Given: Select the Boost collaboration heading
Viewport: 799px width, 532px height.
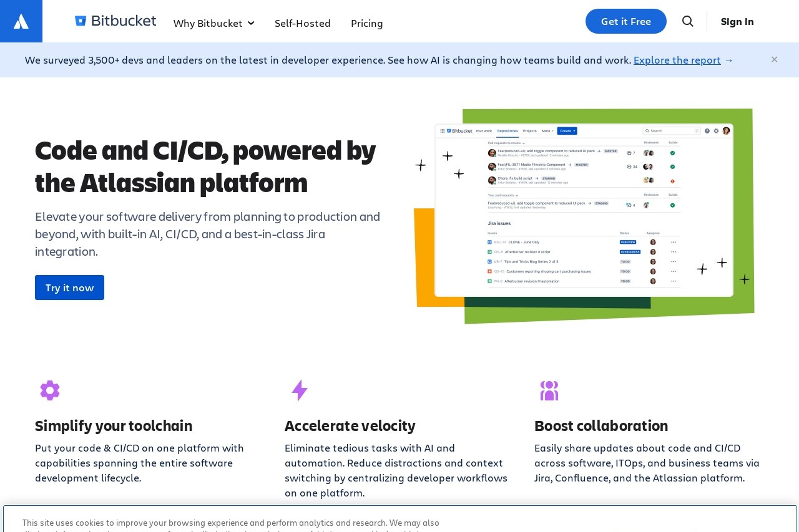Looking at the screenshot, I should click(601, 425).
